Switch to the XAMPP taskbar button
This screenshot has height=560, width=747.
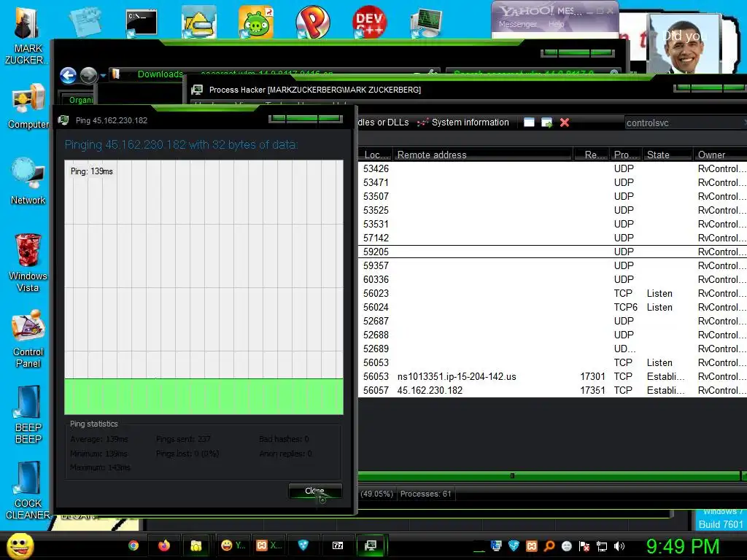coord(269,545)
